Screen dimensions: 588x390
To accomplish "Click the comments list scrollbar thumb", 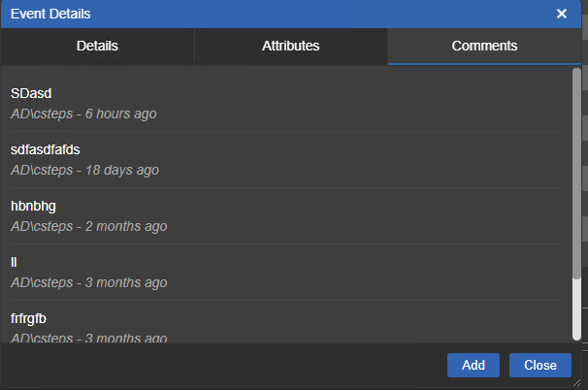I will (576, 174).
